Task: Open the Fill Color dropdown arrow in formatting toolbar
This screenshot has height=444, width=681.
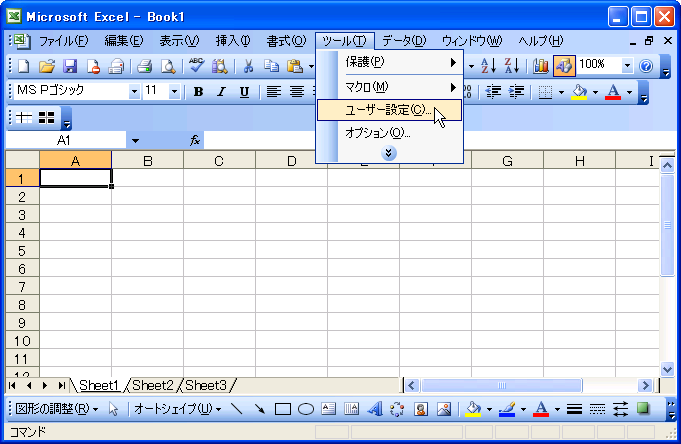Action: (x=595, y=92)
